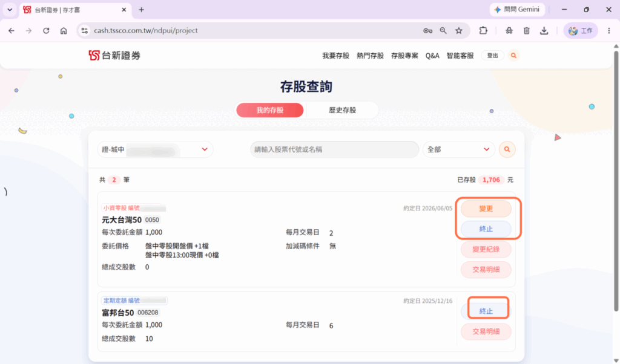Viewport: 620px width, 364px height.
Task: Open Q&A menu item
Action: (x=432, y=56)
